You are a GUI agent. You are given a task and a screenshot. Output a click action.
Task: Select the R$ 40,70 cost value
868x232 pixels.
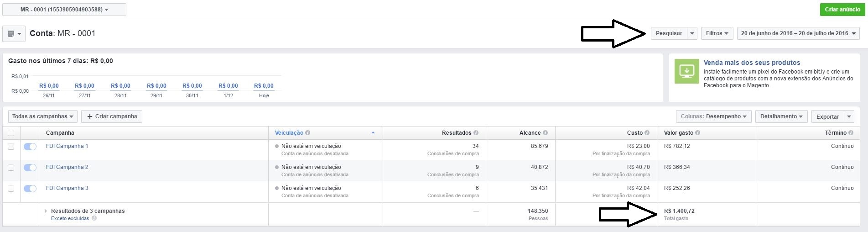pyautogui.click(x=639, y=167)
